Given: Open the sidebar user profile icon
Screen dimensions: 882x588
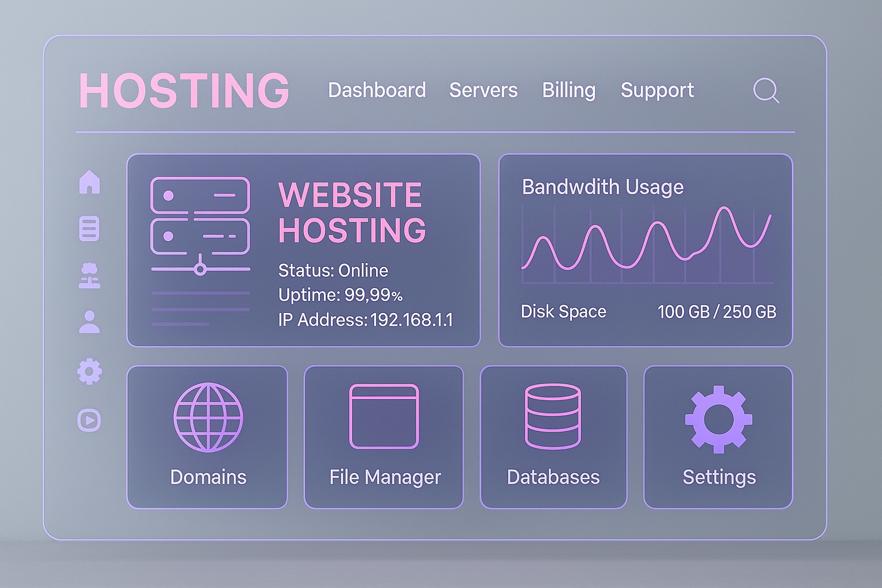Looking at the screenshot, I should coord(89,322).
